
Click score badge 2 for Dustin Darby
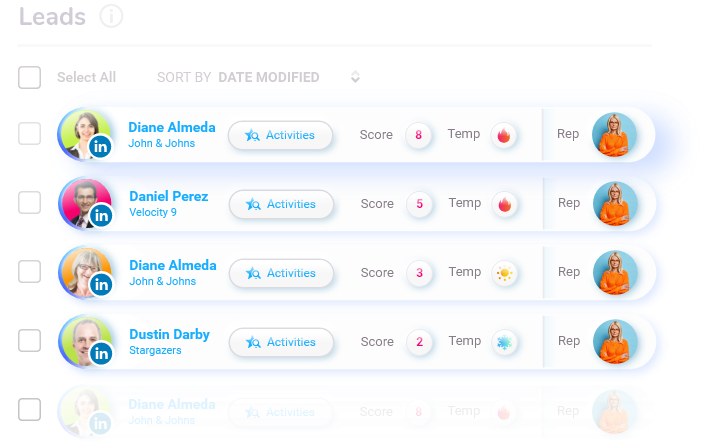point(419,342)
